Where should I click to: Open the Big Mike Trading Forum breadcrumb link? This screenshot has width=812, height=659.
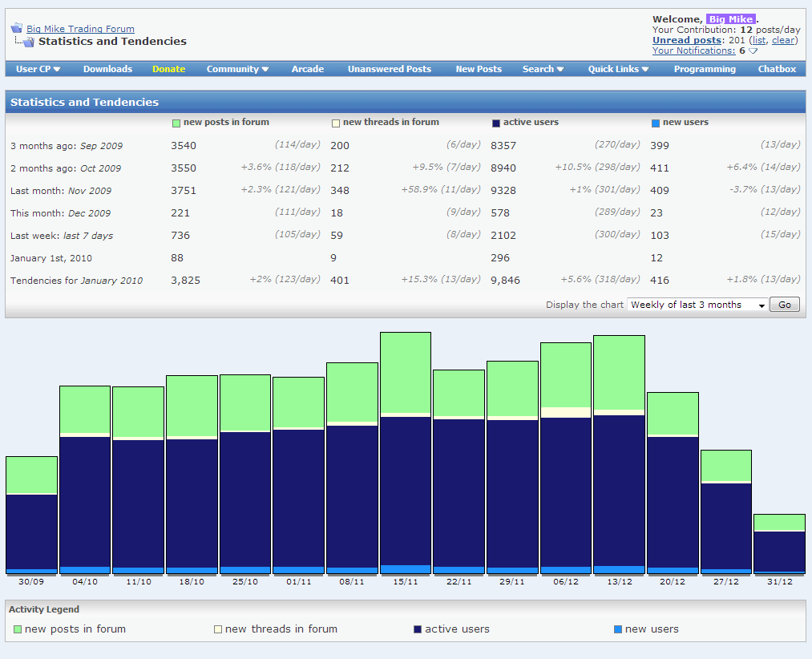pyautogui.click(x=80, y=29)
